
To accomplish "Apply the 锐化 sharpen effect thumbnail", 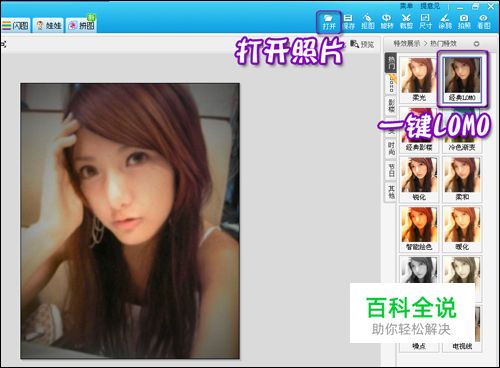I will pos(419,179).
